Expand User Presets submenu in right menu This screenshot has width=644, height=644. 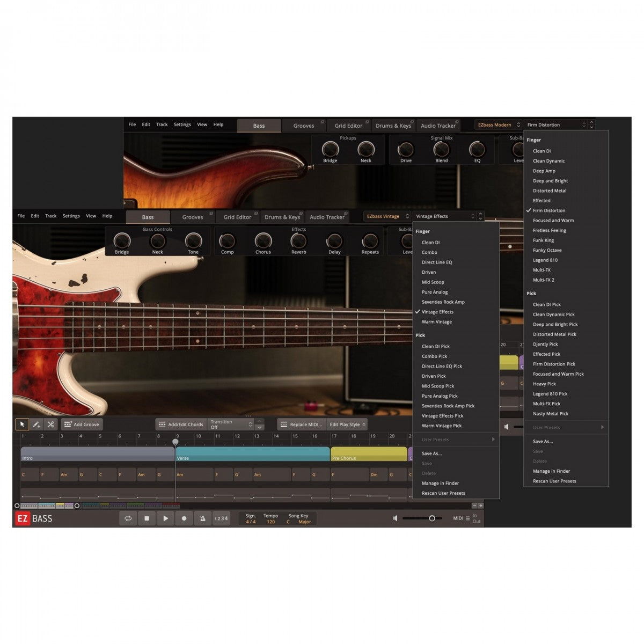567,428
